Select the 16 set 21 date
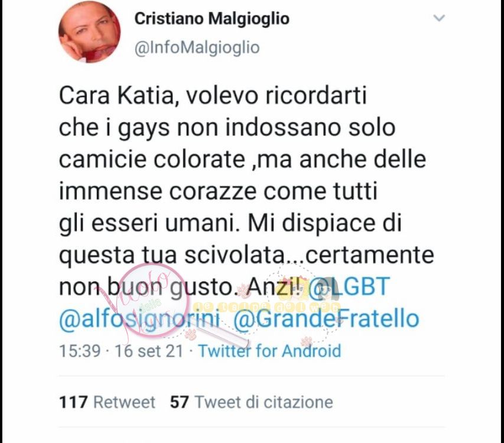Screen dimensions: 504x443 149,351
